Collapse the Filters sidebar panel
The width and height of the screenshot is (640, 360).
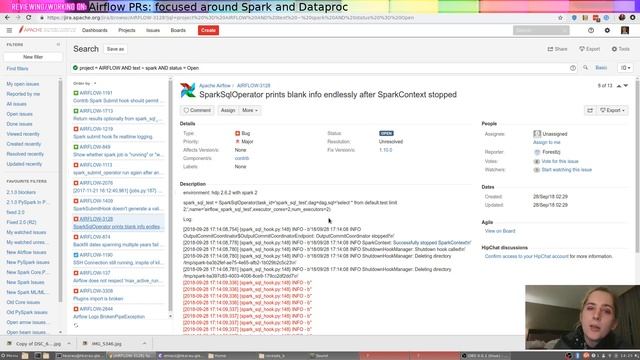coord(58,44)
